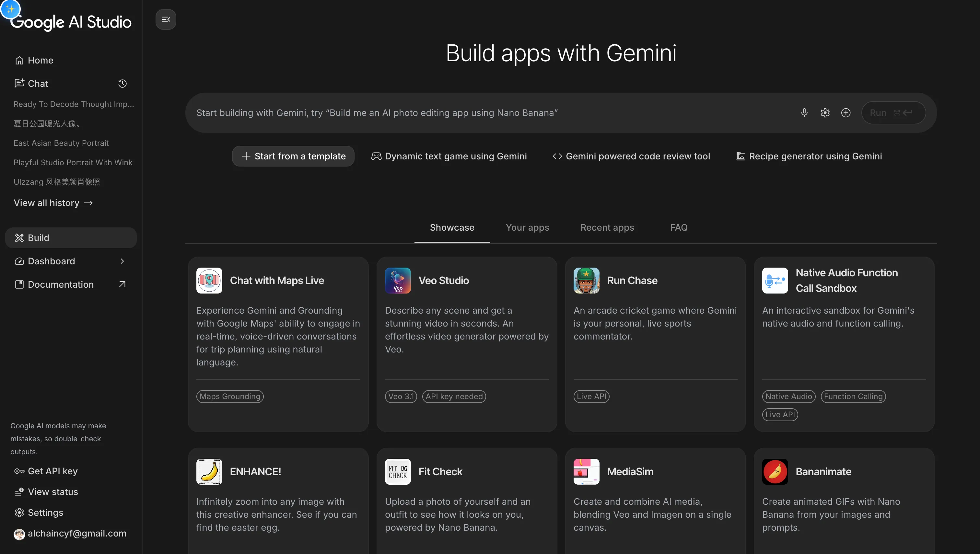Click the Fit Check app icon

(398, 471)
